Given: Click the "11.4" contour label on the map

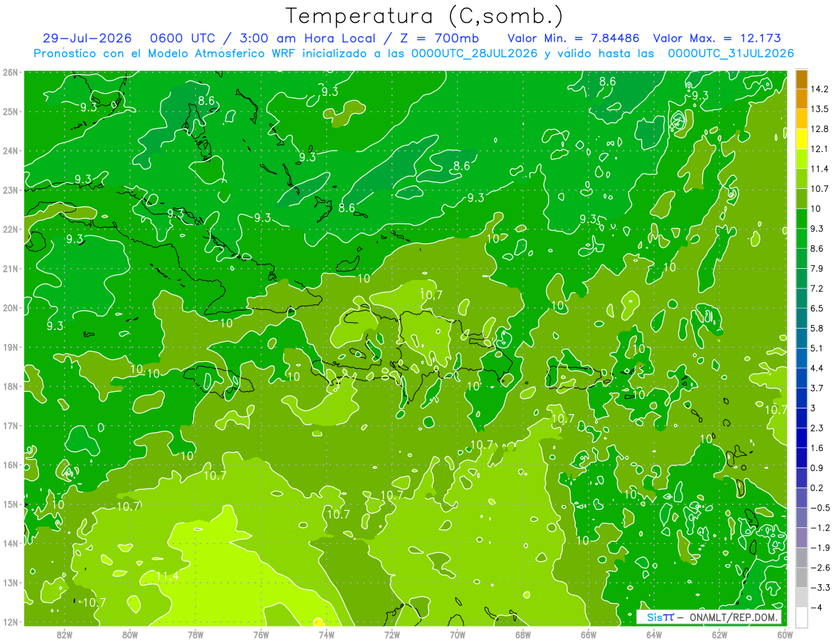Looking at the screenshot, I should point(167,576).
